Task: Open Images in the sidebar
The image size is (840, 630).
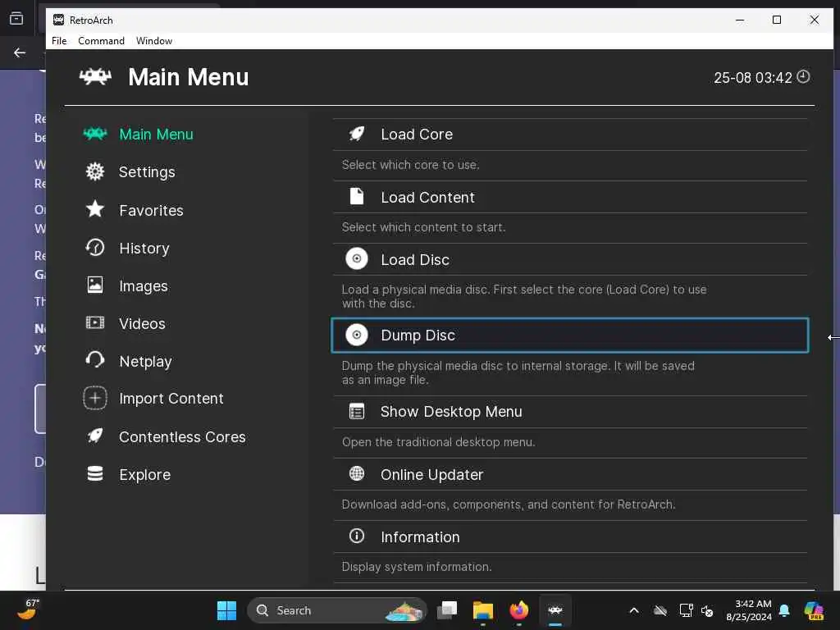Action: click(144, 286)
